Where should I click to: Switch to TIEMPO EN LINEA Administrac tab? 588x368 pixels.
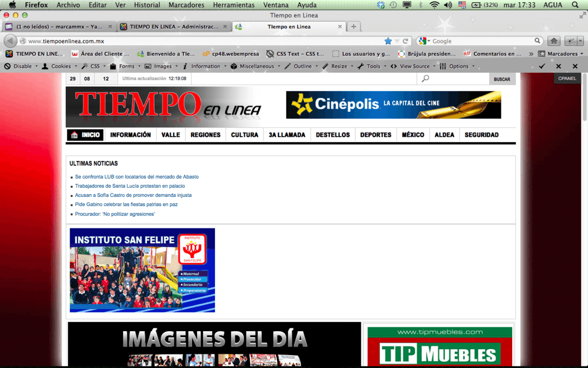[x=174, y=27]
